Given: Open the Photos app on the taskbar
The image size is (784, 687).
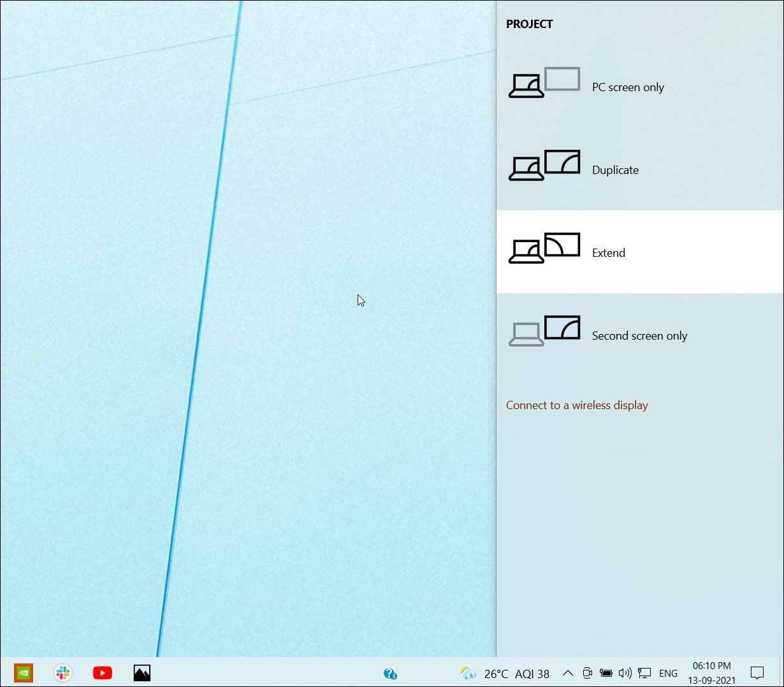Looking at the screenshot, I should click(x=142, y=672).
